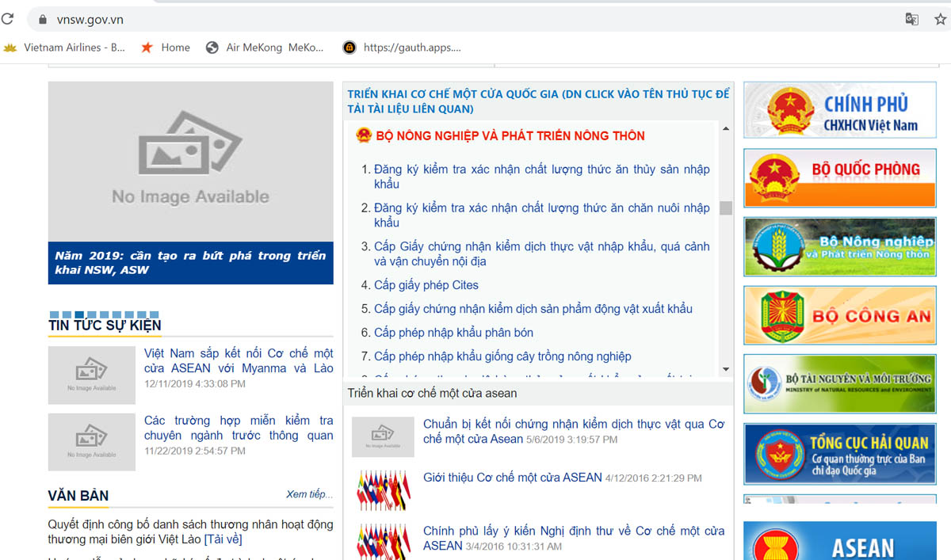951x560 pixels.
Task: Click emblem icon beside Bộ Nông Nghiệp heading
Action: click(363, 135)
